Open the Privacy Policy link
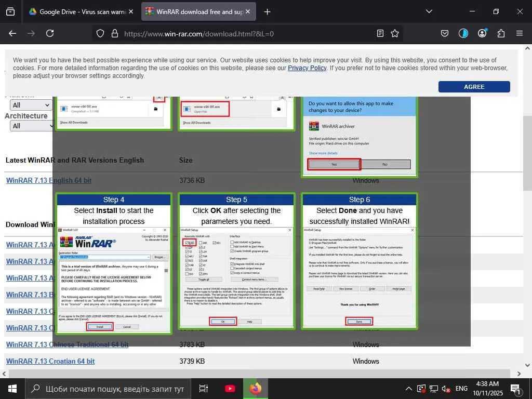This screenshot has height=399, width=532. (x=307, y=68)
